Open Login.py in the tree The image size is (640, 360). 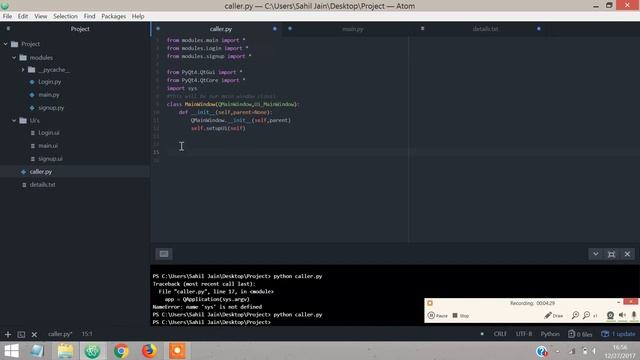click(49, 82)
